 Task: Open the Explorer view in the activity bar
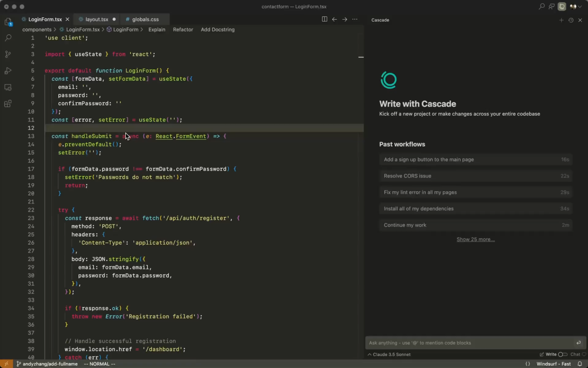tap(8, 22)
